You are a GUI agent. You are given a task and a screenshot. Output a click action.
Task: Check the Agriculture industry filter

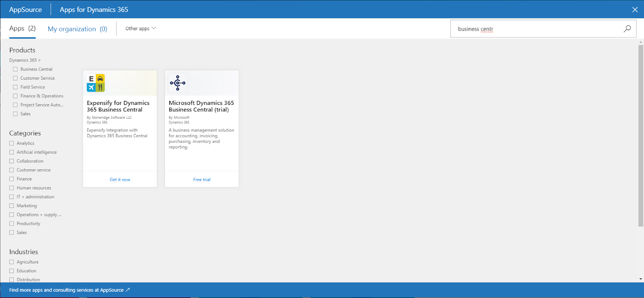click(x=12, y=262)
